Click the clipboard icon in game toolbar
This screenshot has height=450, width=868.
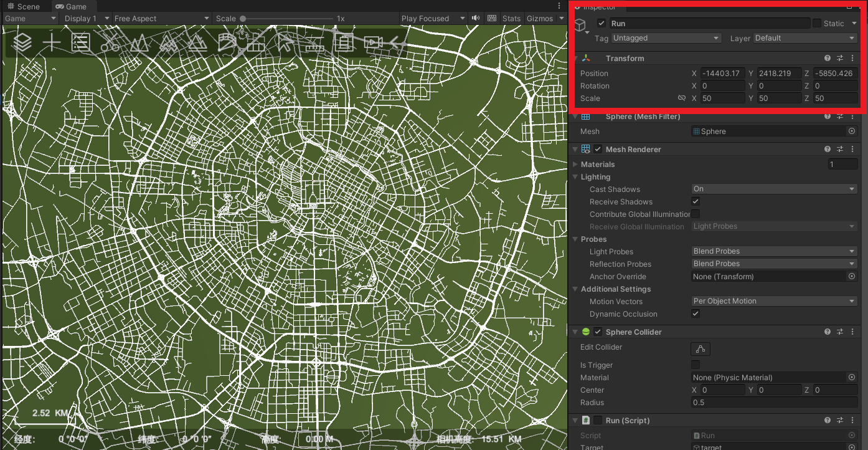344,42
